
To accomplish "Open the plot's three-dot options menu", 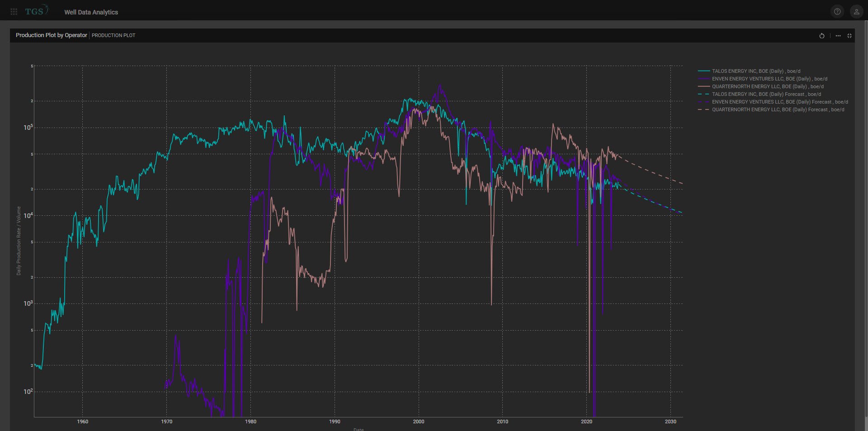I will pos(838,36).
